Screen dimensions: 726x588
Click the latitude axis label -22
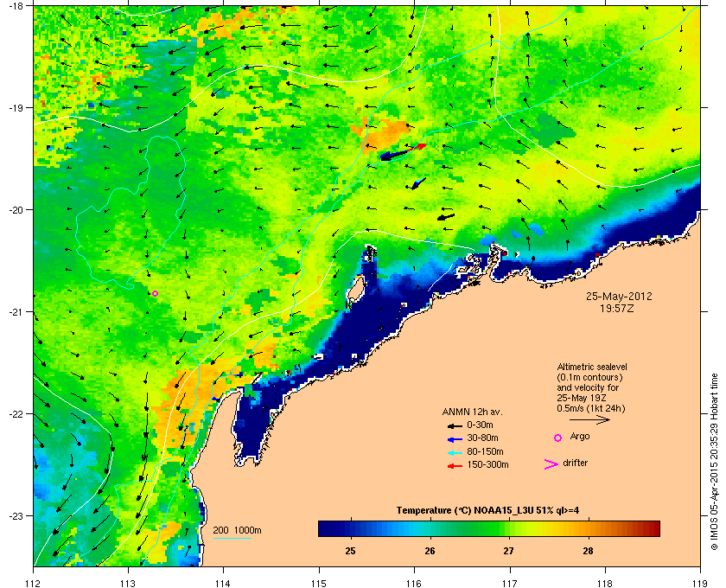click(16, 413)
